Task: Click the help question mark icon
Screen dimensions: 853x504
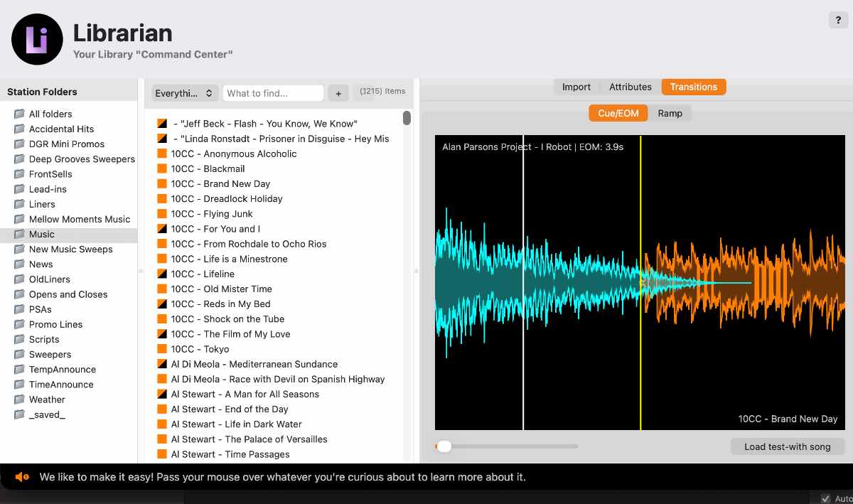Action: [x=837, y=20]
